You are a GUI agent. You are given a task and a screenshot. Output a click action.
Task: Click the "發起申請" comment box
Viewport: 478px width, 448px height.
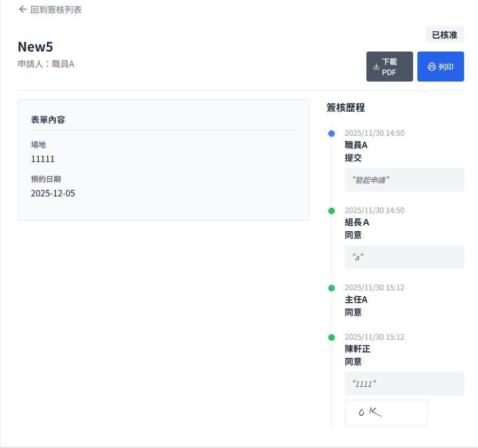404,180
